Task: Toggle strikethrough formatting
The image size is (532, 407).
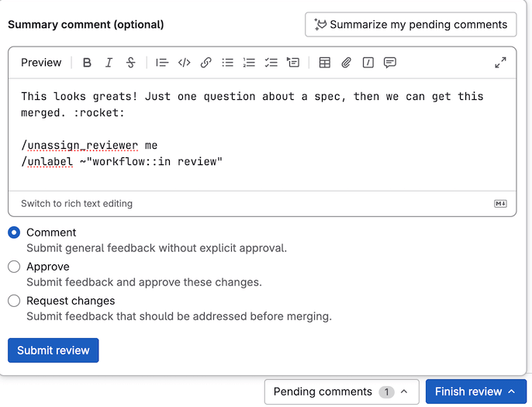Action: (x=130, y=63)
